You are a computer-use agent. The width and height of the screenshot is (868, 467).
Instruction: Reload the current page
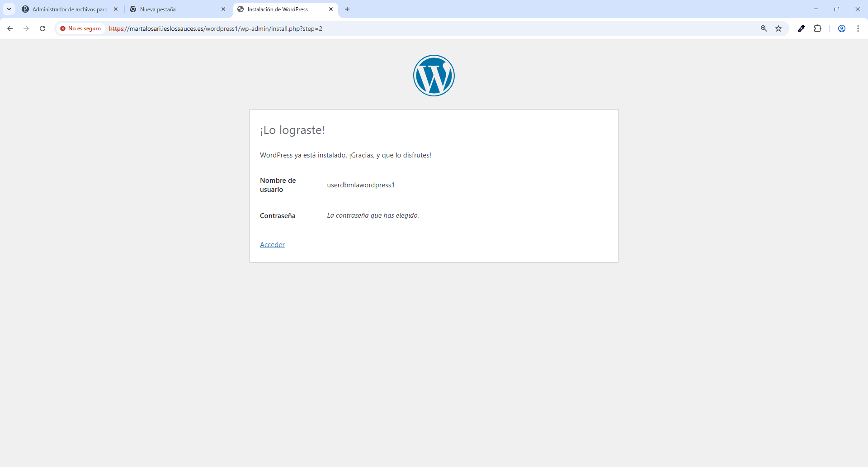pyautogui.click(x=42, y=29)
